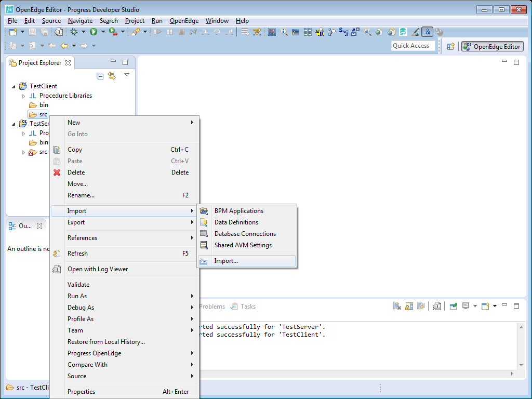
Task: Choose Shared AVM Settings entry
Action: (247, 245)
